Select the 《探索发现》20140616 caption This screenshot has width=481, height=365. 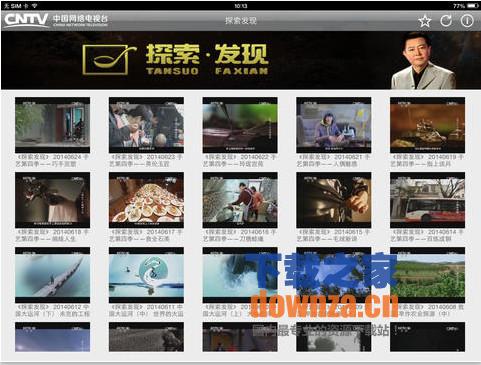coord(240,235)
